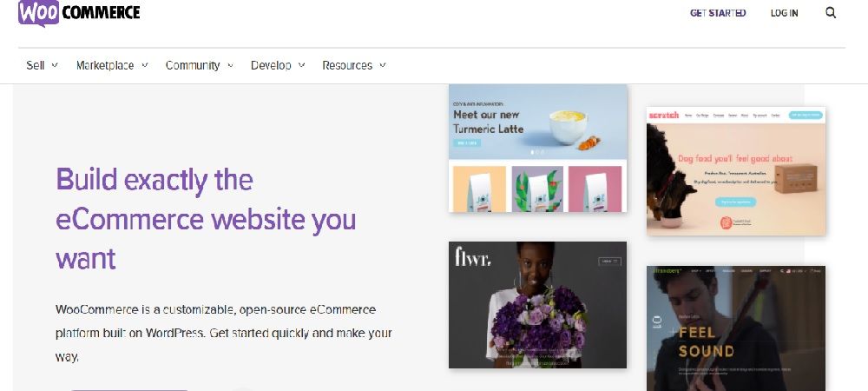Click carousel dots on Turmeric Latte banner
This screenshot has width=868, height=391.
538,153
